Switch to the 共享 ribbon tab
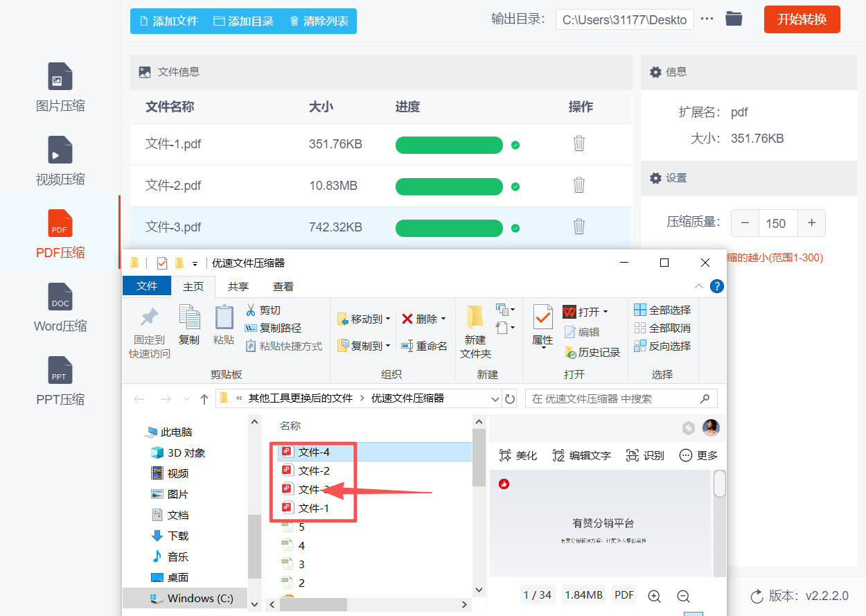Image resolution: width=866 pixels, height=616 pixels. [238, 286]
